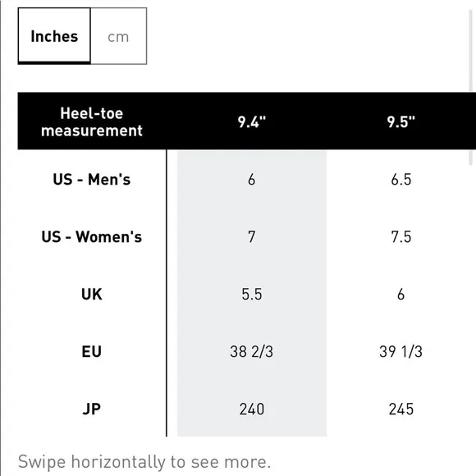The image size is (476, 476).
Task: Click the US - Men's row label
Action: 92,179
